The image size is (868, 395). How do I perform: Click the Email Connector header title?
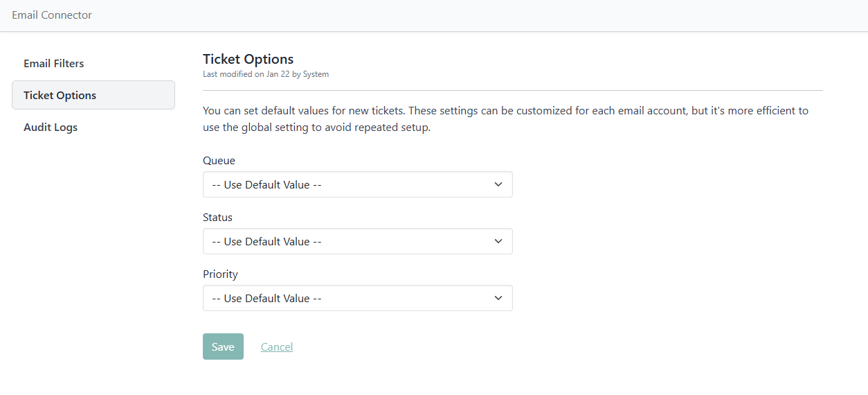pyautogui.click(x=52, y=15)
